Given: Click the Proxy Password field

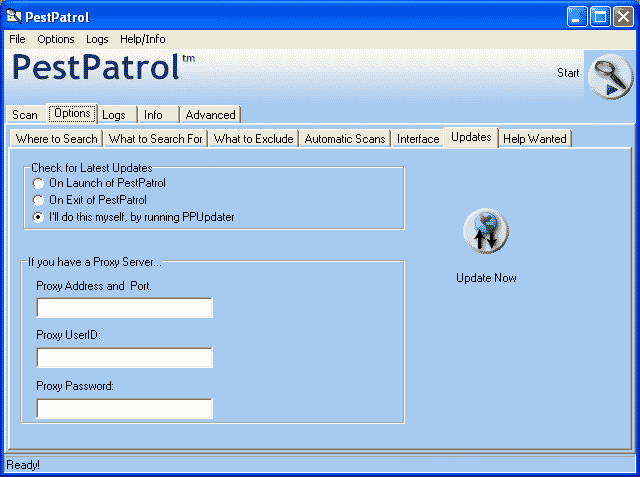Looking at the screenshot, I should click(124, 408).
